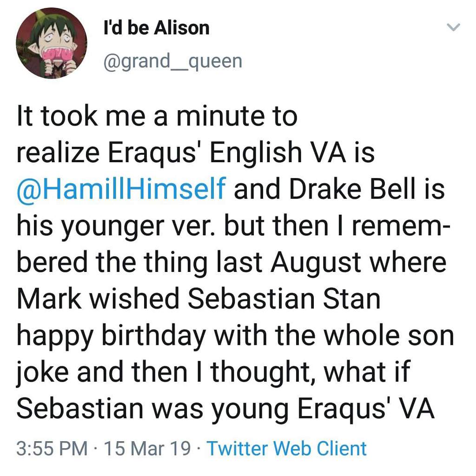Click the words joke and then
This screenshot has height=476, width=476.
click(102, 373)
